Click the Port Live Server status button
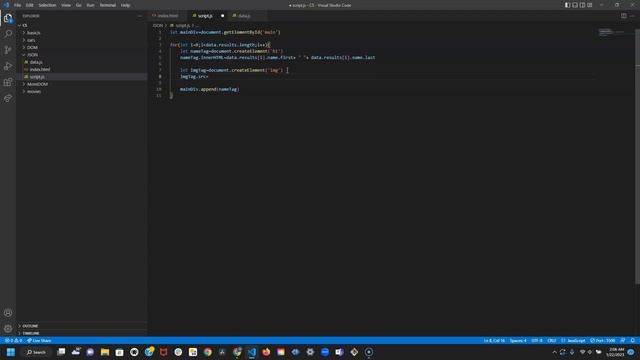The height and width of the screenshot is (360, 640). 602,340
